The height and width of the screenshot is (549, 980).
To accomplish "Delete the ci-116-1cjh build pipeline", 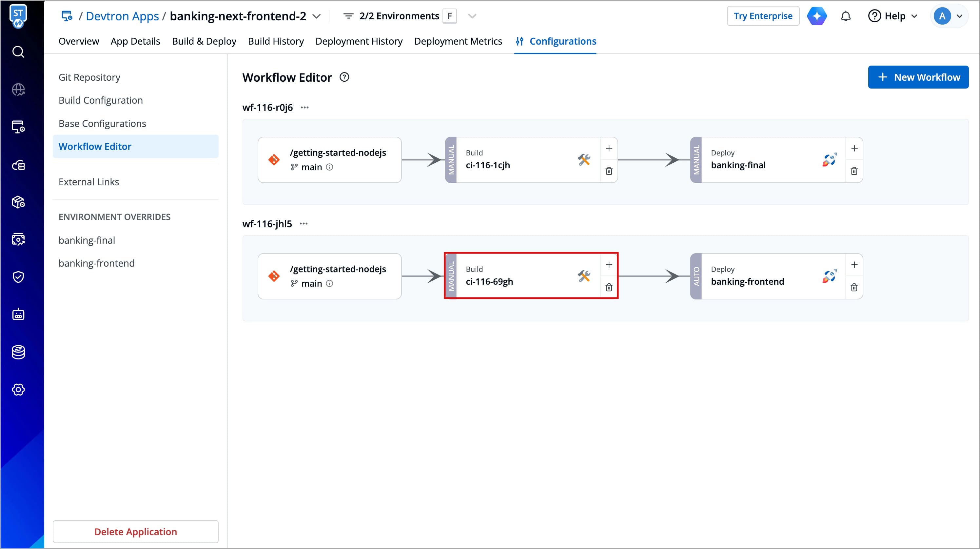I will 609,171.
